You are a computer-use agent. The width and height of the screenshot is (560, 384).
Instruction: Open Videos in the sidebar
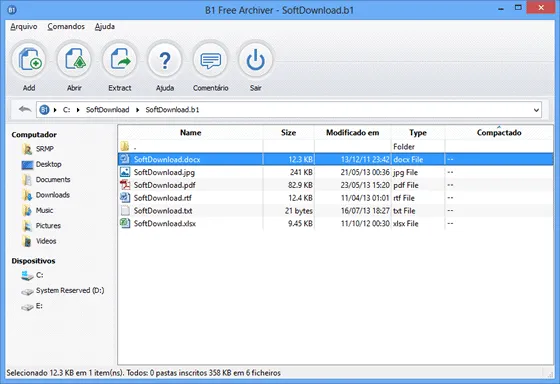(39, 241)
